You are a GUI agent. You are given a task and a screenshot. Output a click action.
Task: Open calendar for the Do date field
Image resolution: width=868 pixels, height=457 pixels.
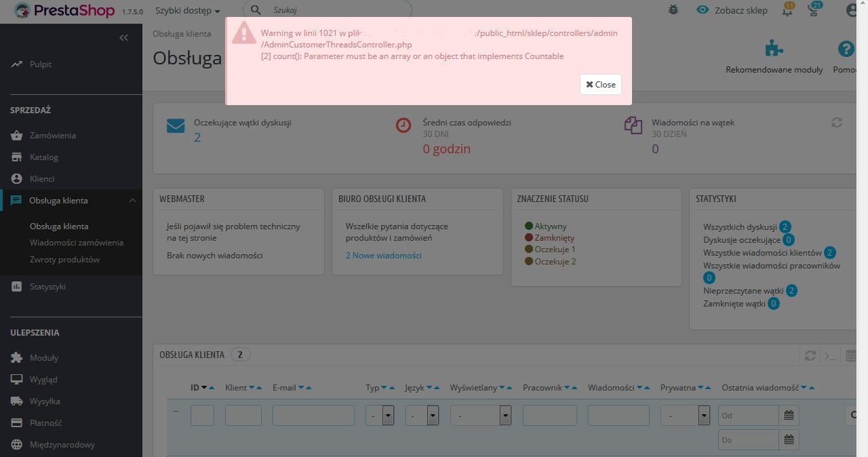tap(789, 439)
